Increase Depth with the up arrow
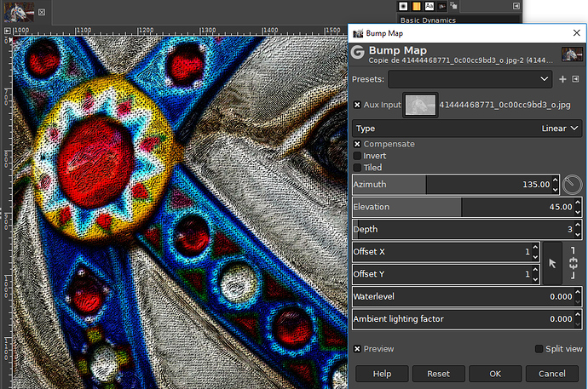Image resolution: width=588 pixels, height=389 pixels. (578, 225)
